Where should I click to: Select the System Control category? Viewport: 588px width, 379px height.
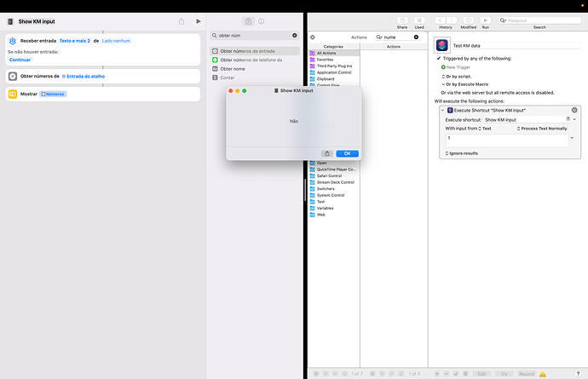(x=333, y=195)
